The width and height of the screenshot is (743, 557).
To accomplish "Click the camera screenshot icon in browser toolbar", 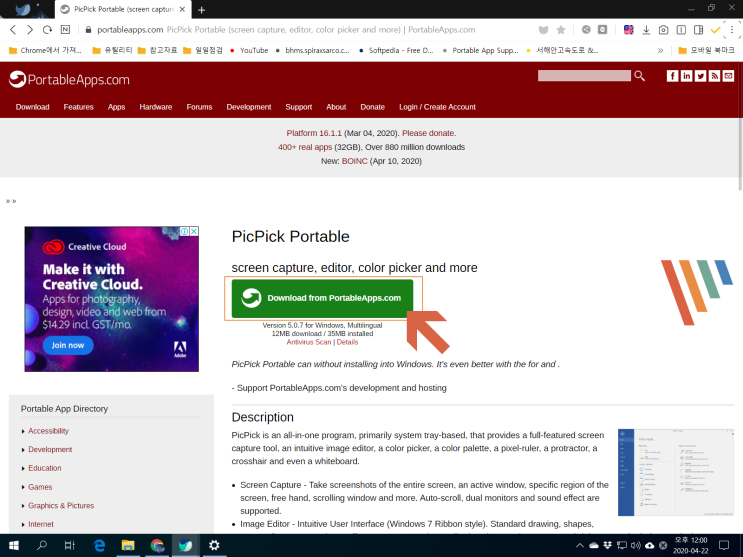I will coord(663,30).
